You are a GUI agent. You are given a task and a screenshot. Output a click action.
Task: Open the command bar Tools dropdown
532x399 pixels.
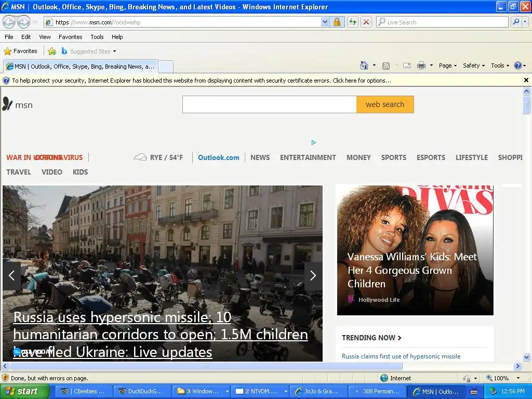click(500, 65)
